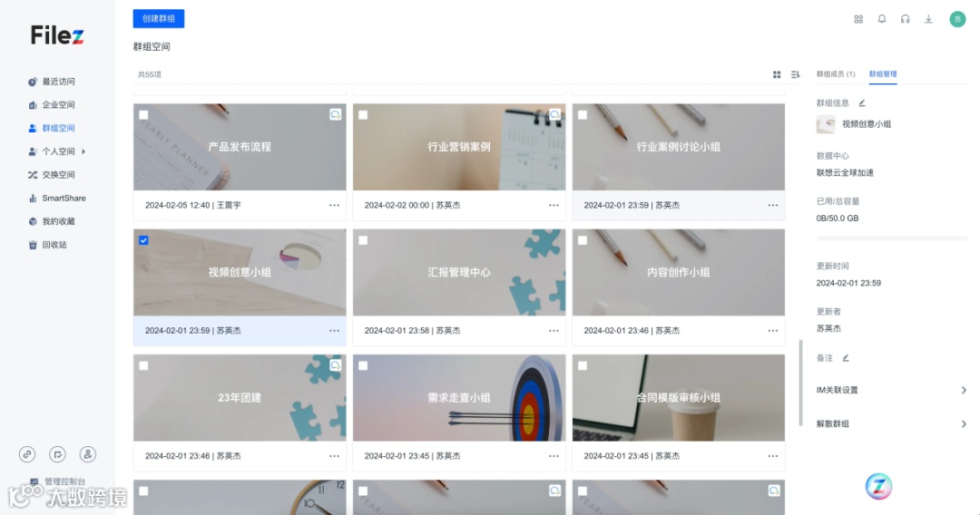Open the apps grid icon in header
Screen dimensions: 980x515
tap(858, 19)
